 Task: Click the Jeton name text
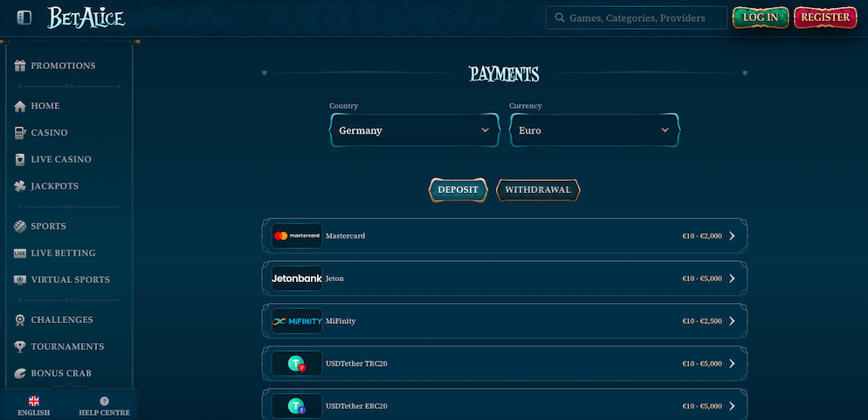(334, 279)
